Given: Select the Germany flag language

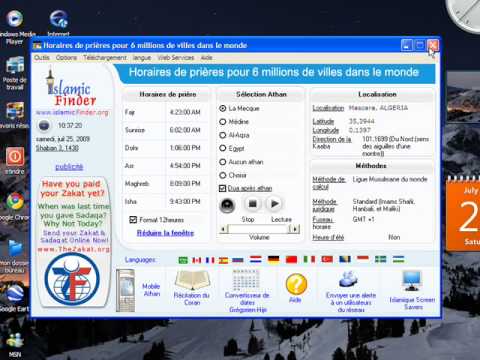Looking at the screenshot, I should [273, 259].
